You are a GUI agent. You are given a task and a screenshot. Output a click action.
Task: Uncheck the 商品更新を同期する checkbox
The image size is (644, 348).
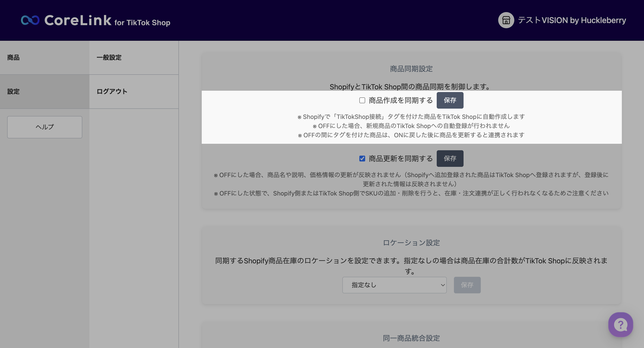coord(362,159)
